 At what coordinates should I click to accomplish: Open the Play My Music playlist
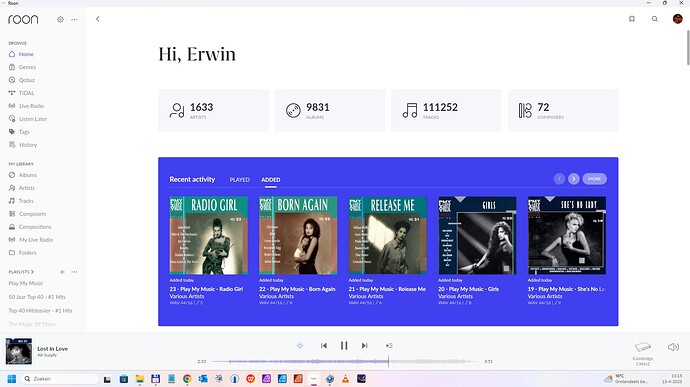click(x=26, y=284)
